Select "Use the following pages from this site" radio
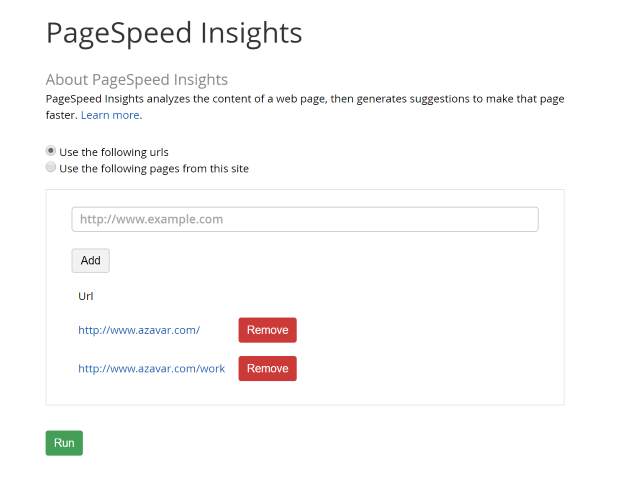 [x=51, y=168]
